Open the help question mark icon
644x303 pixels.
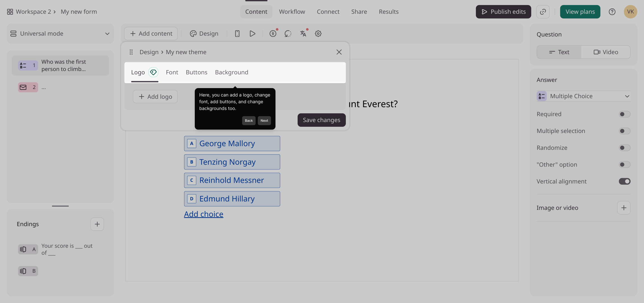612,12
